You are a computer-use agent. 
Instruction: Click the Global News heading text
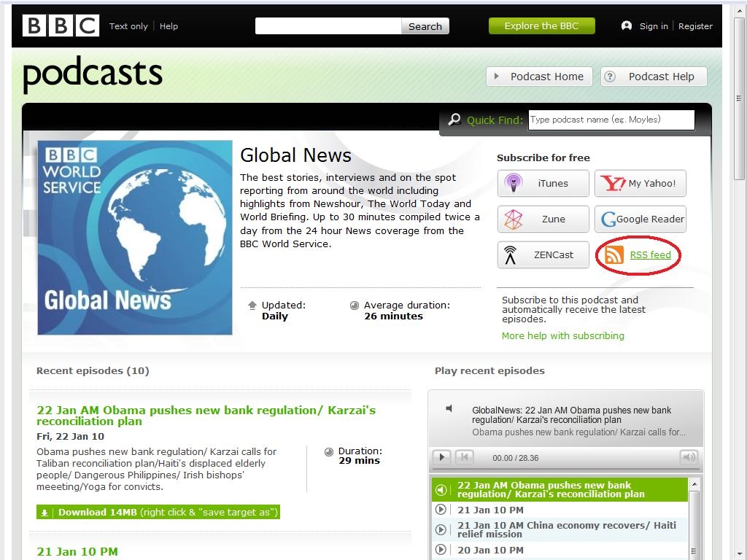[x=295, y=155]
